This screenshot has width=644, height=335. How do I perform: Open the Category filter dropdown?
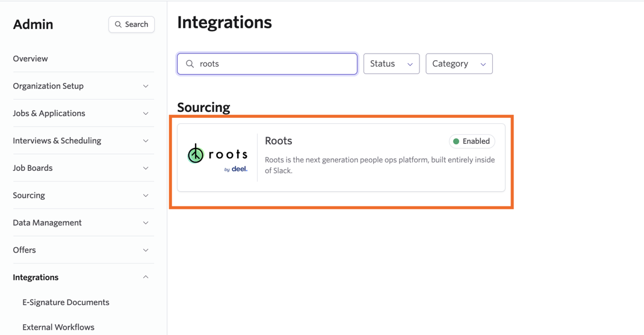click(x=459, y=64)
